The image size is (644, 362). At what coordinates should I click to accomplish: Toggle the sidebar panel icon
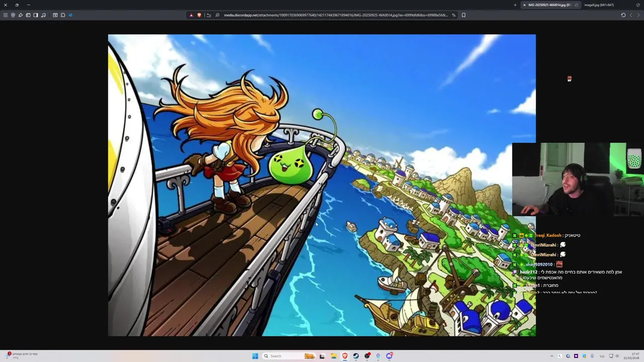point(36,15)
